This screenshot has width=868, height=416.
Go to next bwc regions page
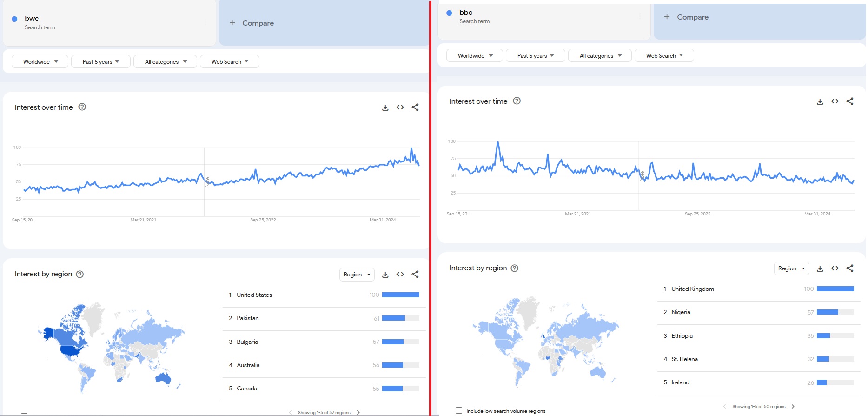pyautogui.click(x=358, y=413)
